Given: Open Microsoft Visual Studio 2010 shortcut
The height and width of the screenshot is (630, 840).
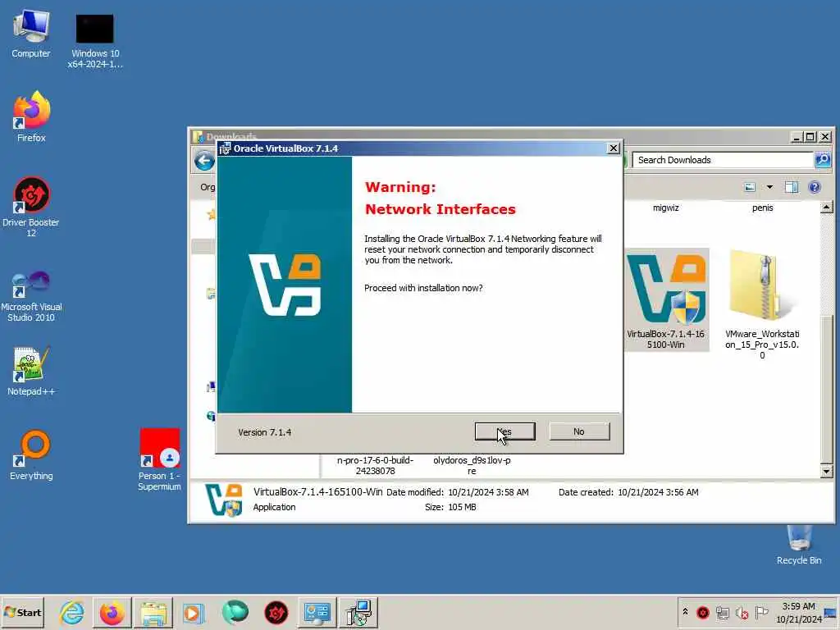Looking at the screenshot, I should [x=31, y=295].
